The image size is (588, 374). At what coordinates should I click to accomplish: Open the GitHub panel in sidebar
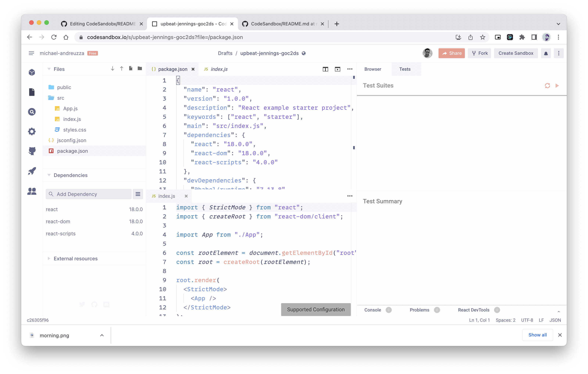pyautogui.click(x=32, y=151)
